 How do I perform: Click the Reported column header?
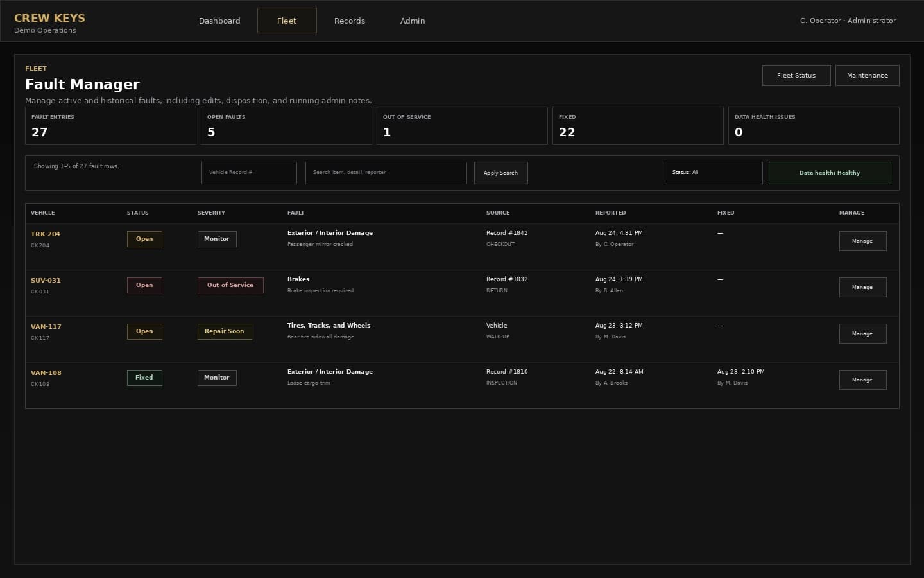pyautogui.click(x=610, y=213)
